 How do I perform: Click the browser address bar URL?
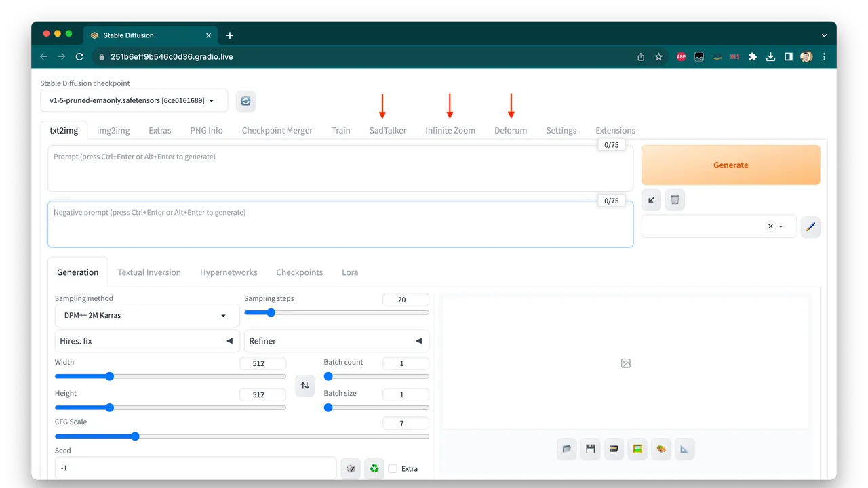(172, 57)
